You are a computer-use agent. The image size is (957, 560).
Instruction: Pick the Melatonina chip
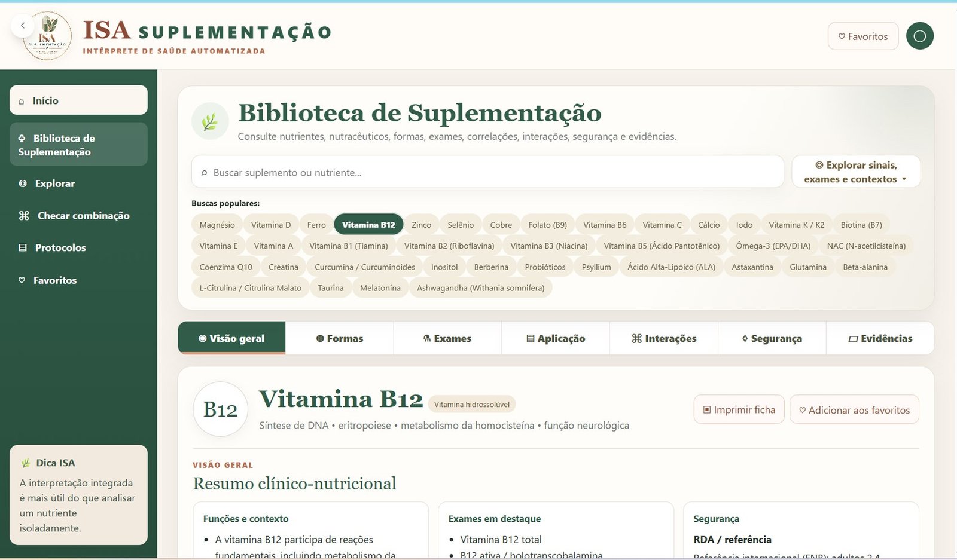380,288
